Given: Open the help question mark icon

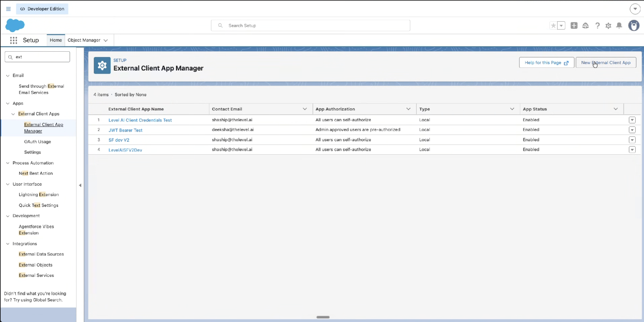Looking at the screenshot, I should [x=597, y=25].
